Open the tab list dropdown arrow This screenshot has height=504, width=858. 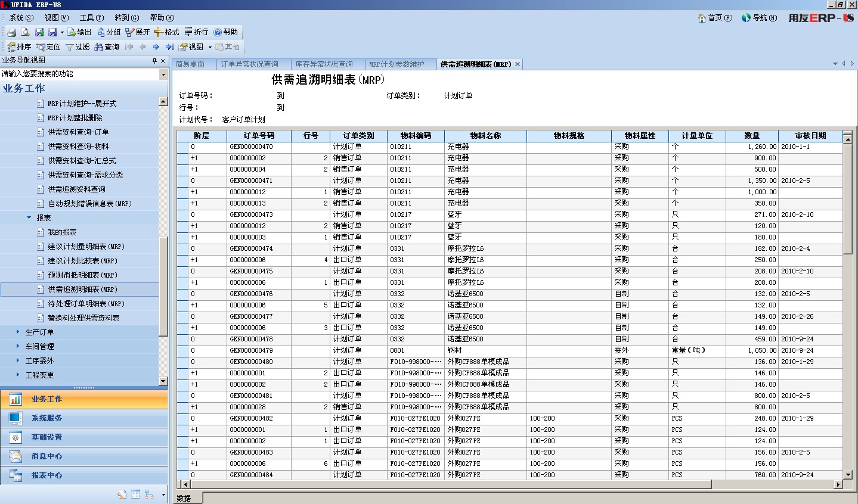[x=835, y=64]
